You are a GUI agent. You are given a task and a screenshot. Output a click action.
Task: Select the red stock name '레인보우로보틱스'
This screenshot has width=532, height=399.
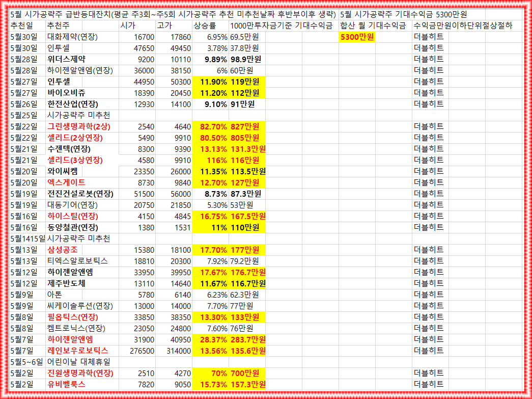click(78, 351)
